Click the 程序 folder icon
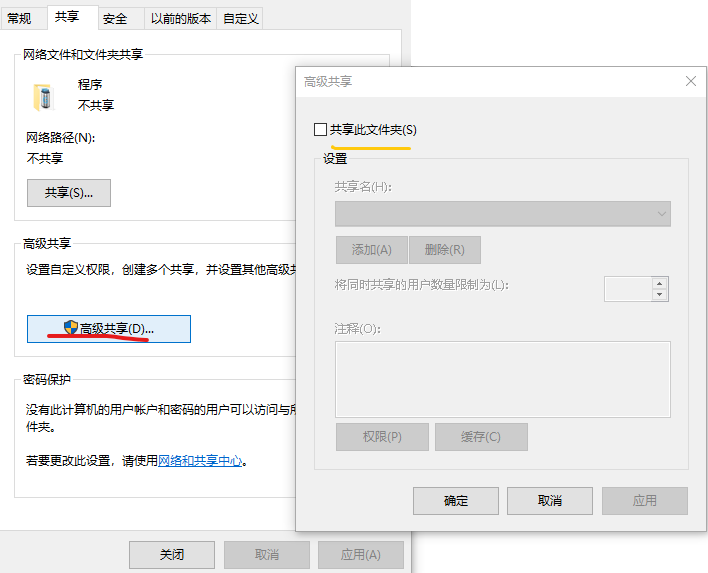The width and height of the screenshot is (708, 573). tap(44, 97)
